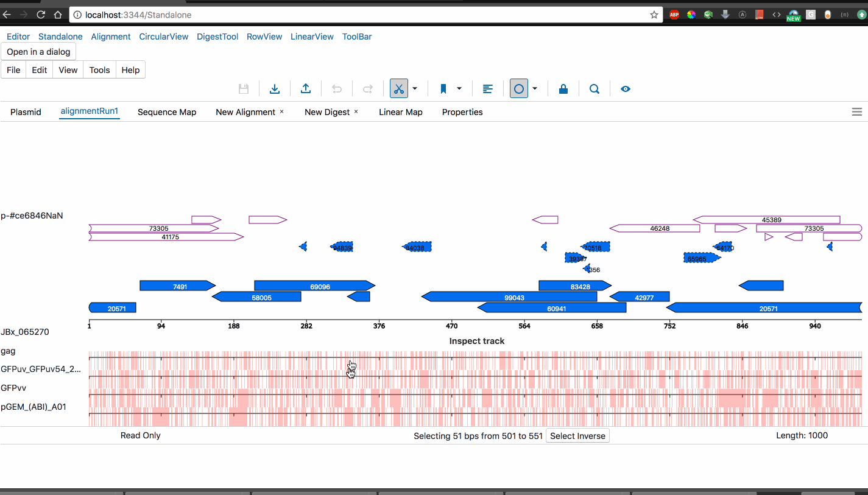Viewport: 868px width, 495px height.
Task: Select the circular ORF toolbar tool
Action: coord(518,88)
